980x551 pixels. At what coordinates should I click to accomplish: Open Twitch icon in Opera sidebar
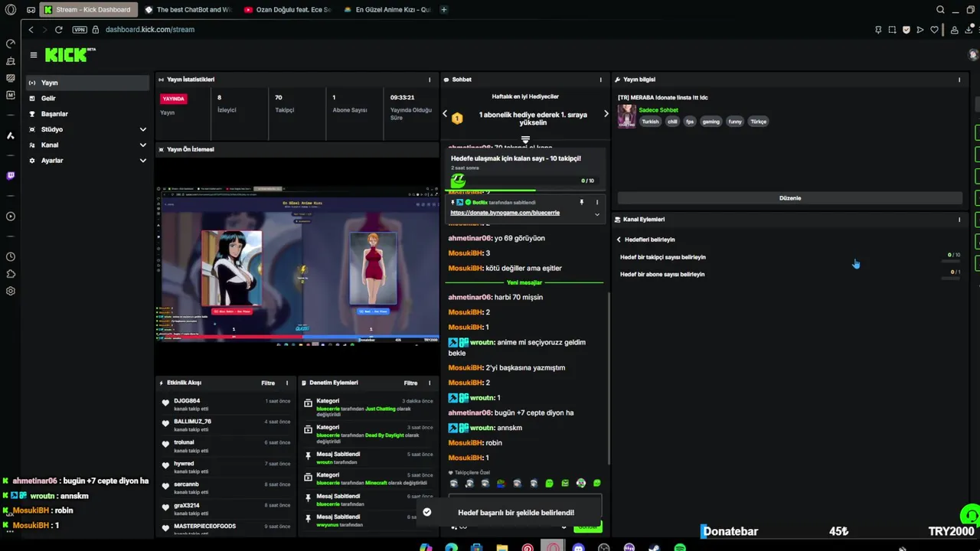click(x=11, y=176)
